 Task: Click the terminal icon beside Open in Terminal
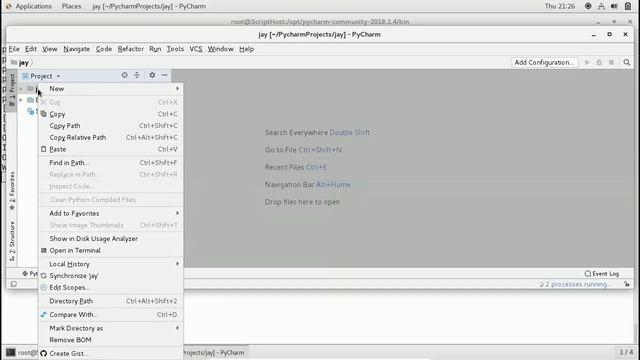tap(44, 250)
